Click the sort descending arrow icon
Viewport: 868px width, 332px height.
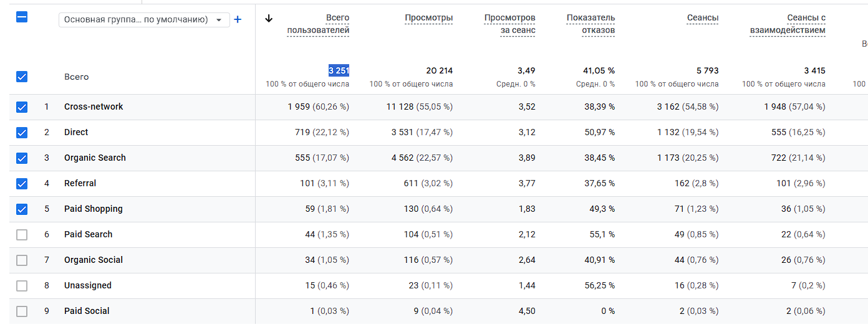click(x=269, y=18)
